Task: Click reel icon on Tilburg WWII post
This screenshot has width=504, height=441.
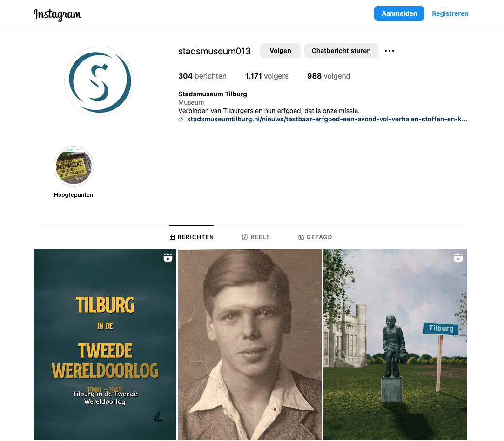Action: click(x=168, y=258)
